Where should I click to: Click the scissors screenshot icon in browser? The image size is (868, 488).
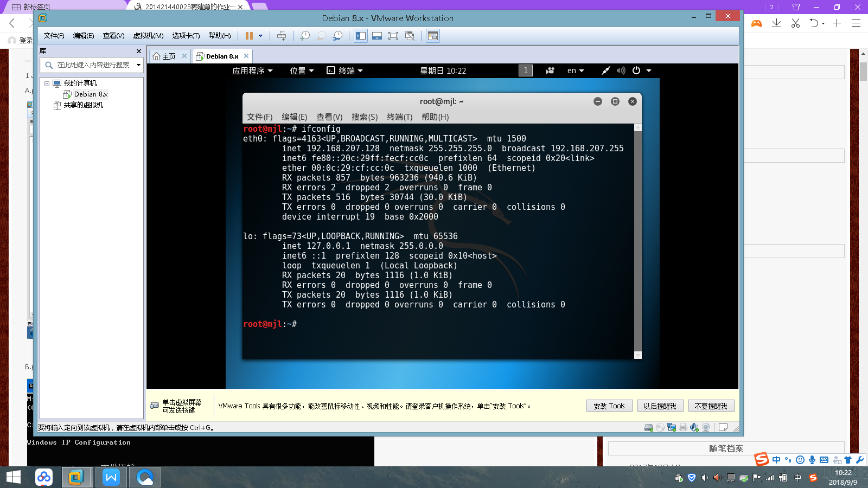coord(795,23)
